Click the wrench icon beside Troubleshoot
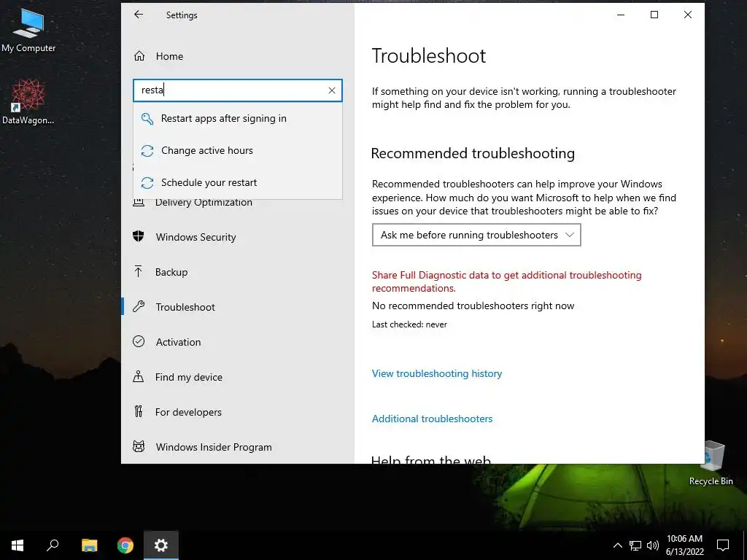The width and height of the screenshot is (747, 560). tap(139, 306)
